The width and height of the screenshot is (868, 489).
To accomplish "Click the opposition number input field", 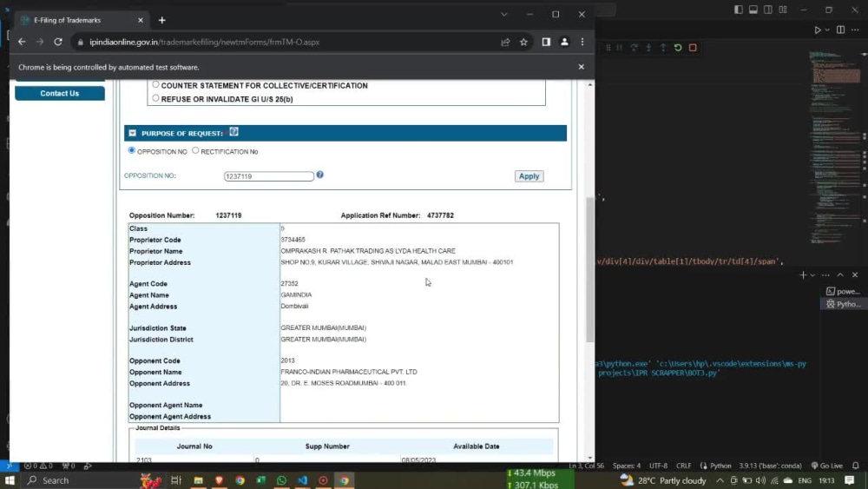I will 268,176.
